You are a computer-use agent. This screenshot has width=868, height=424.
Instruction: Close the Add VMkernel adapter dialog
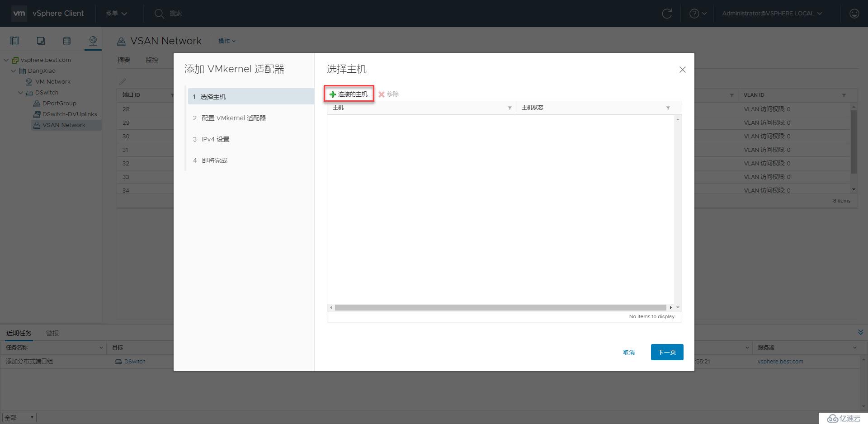tap(683, 70)
